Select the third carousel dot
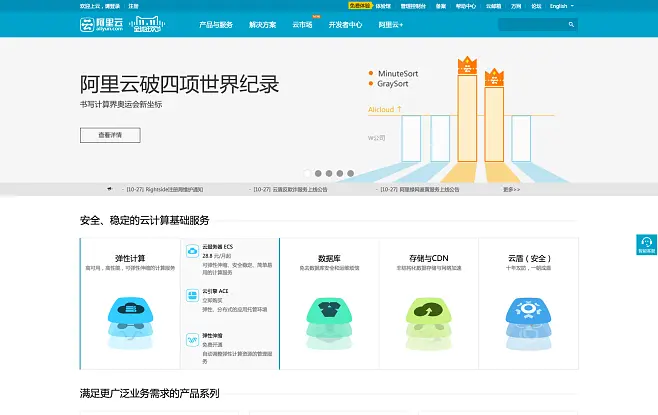This screenshot has height=415, width=658. (329, 173)
